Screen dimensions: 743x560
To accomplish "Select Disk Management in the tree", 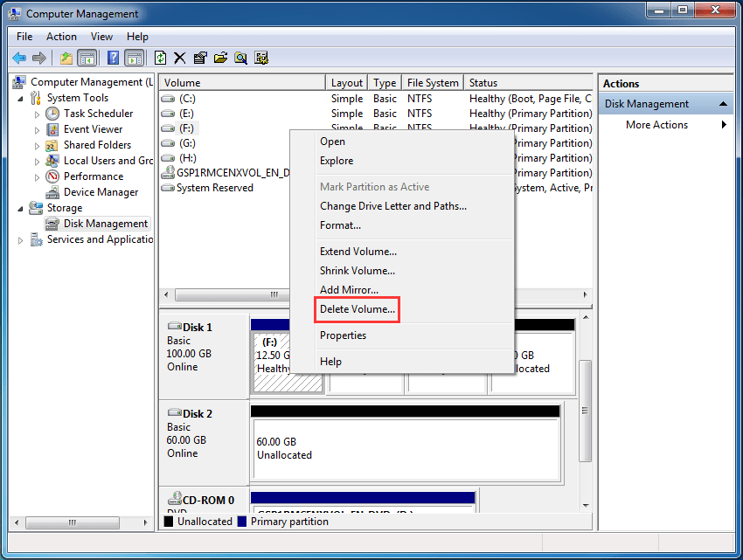I will pyautogui.click(x=105, y=224).
